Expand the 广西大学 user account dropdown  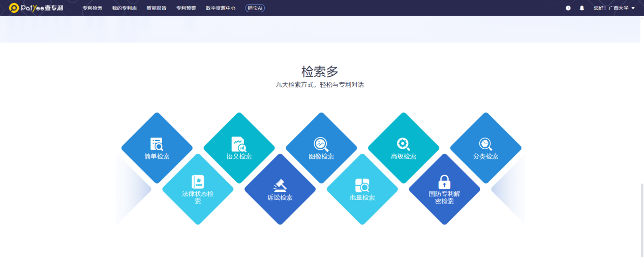pyautogui.click(x=614, y=8)
